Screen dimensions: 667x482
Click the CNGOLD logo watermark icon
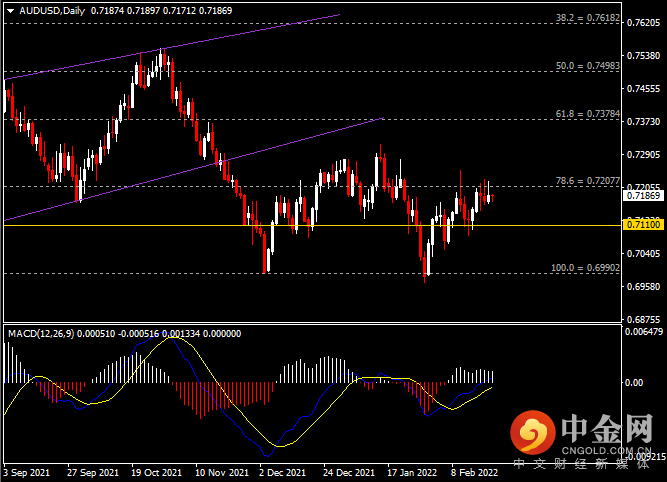533,433
